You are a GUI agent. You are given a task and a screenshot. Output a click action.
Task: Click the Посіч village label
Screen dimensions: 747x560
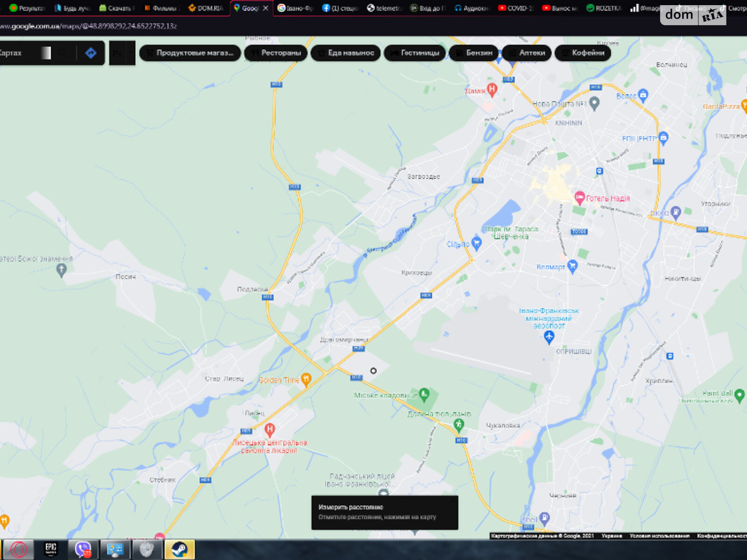(126, 277)
